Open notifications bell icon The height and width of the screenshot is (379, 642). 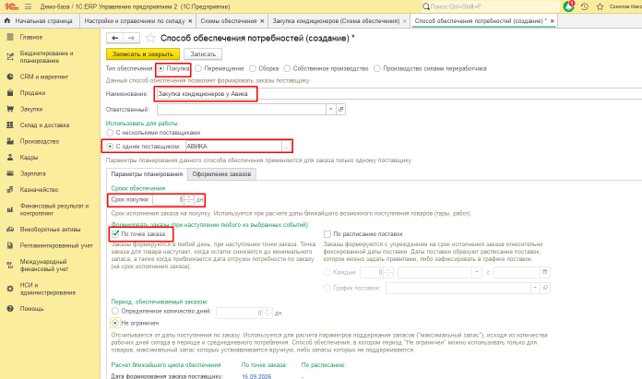point(569,7)
